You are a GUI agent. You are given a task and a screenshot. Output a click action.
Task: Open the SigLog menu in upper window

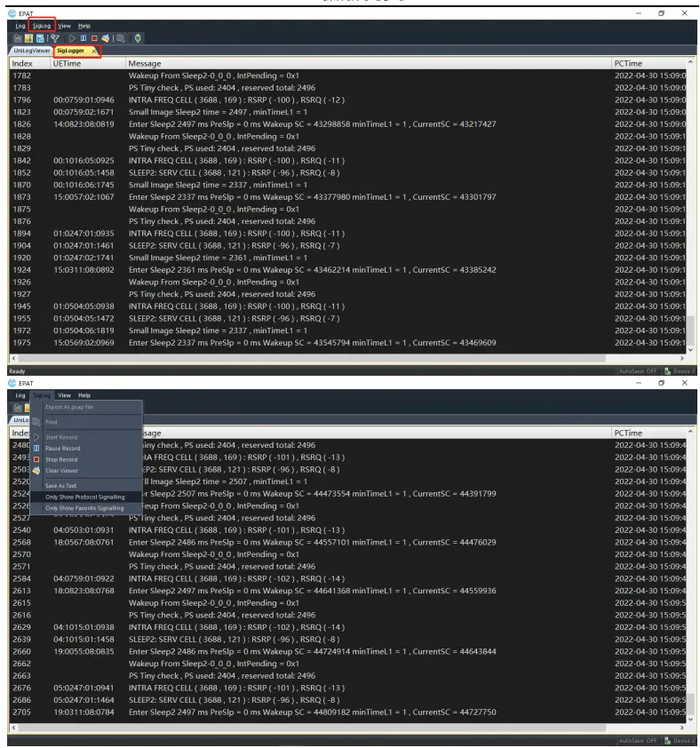(x=42, y=26)
